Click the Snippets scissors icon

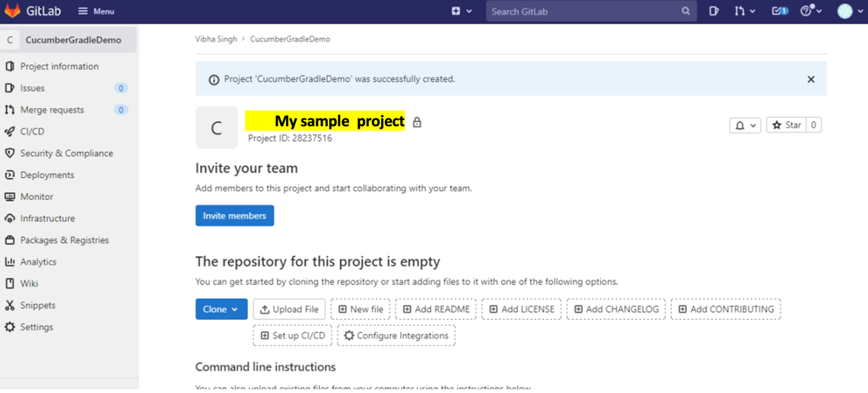pos(9,306)
